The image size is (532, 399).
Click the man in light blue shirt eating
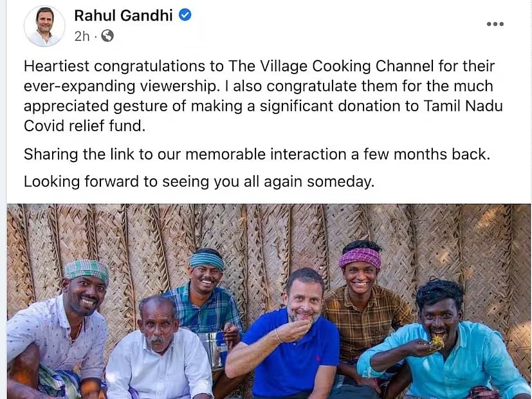pos(444,348)
